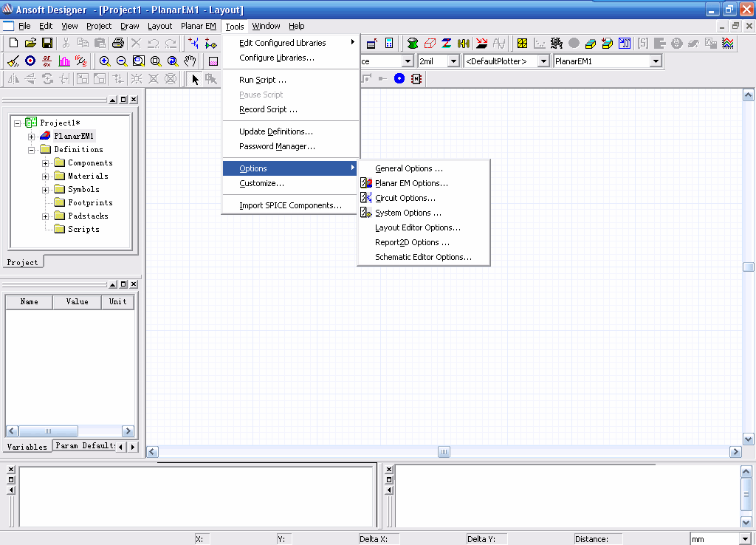Screen dimensions: 756x545
Task: Open Password Manager
Action: (x=290, y=146)
